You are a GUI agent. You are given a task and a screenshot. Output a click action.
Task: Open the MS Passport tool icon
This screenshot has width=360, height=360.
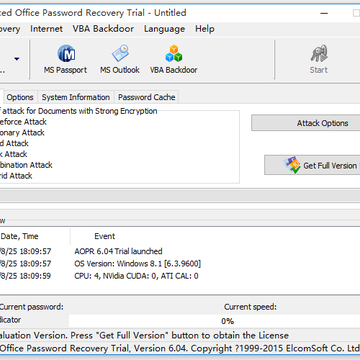(x=66, y=54)
